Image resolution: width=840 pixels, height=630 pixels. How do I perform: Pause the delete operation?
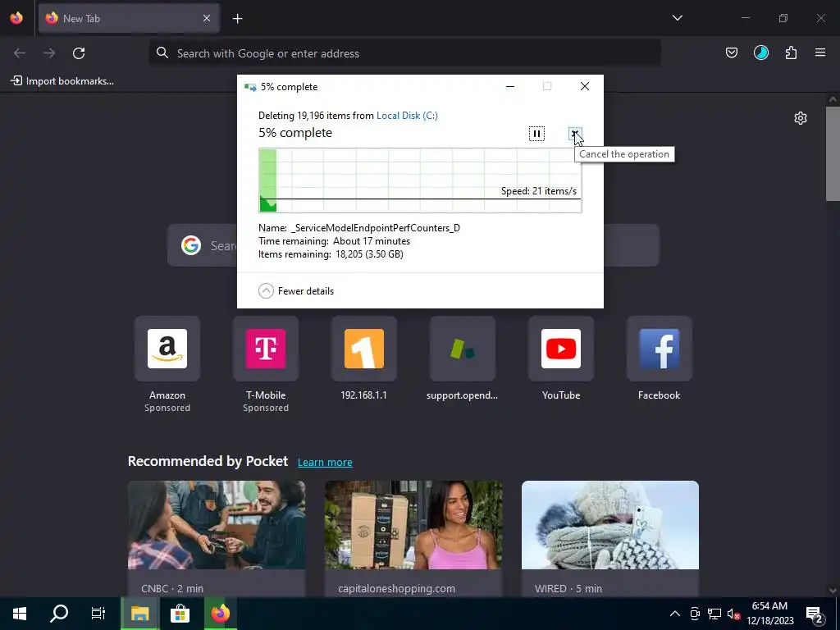click(536, 134)
